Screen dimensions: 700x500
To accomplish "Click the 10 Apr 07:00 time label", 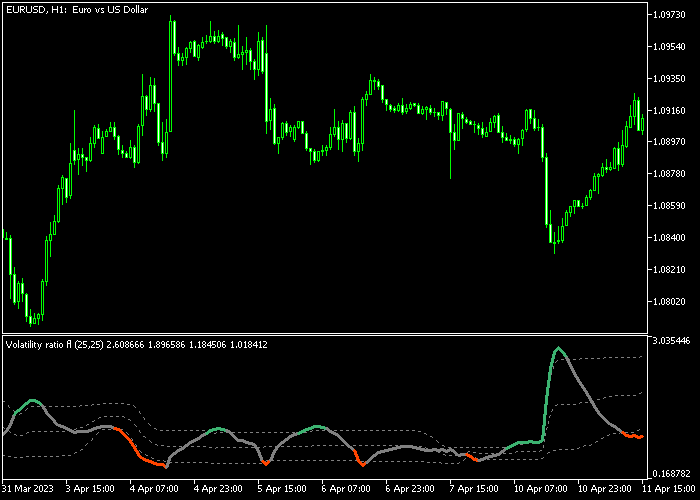I will point(541,488).
